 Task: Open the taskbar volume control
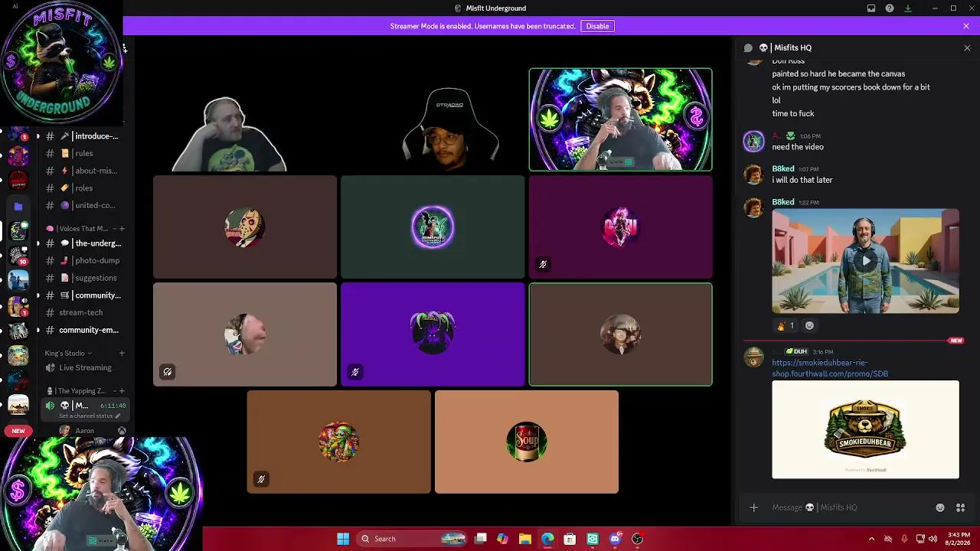(x=933, y=539)
